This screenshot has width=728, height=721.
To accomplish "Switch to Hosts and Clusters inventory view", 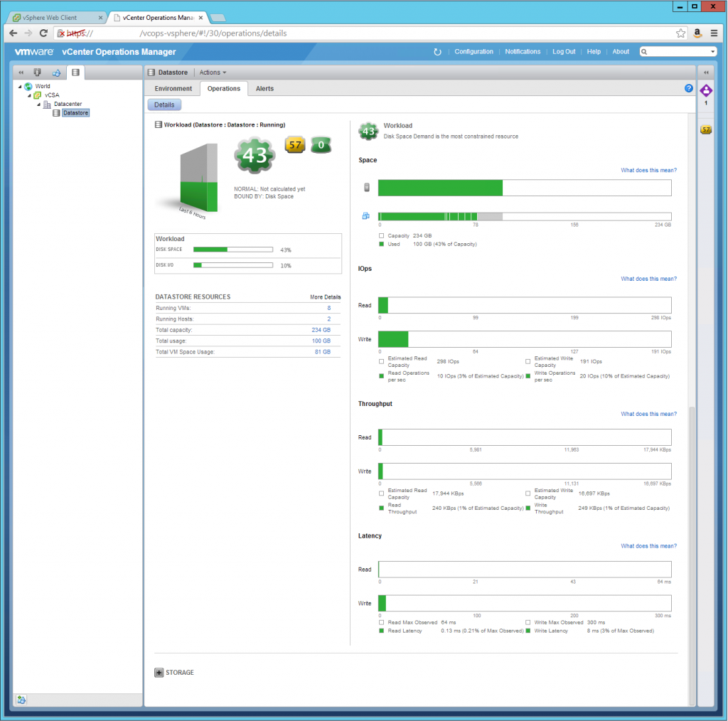I will click(x=38, y=73).
